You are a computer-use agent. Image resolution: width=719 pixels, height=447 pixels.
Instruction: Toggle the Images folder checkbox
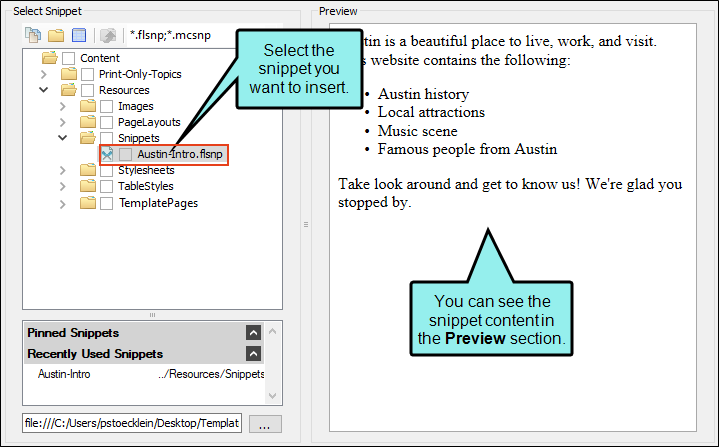106,106
